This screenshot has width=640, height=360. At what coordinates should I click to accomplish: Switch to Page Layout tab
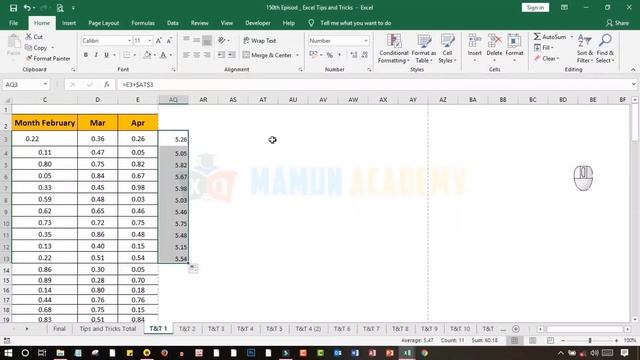pyautogui.click(x=104, y=23)
